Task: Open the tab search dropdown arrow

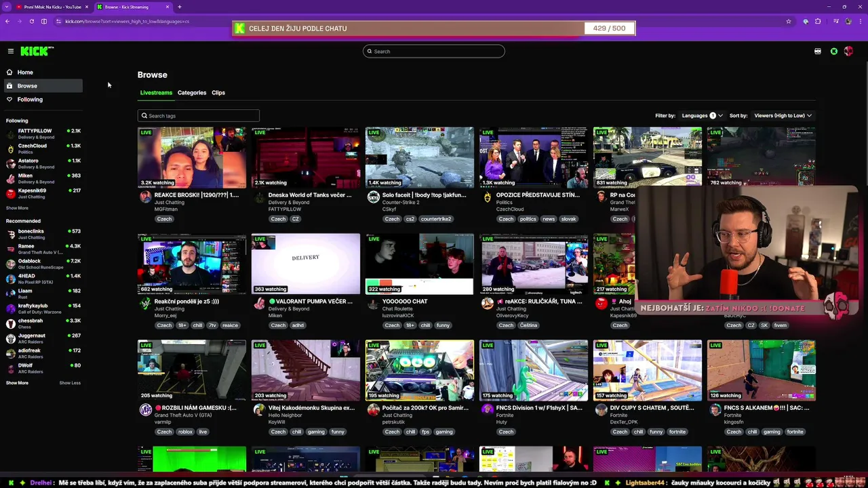Action: (x=7, y=7)
